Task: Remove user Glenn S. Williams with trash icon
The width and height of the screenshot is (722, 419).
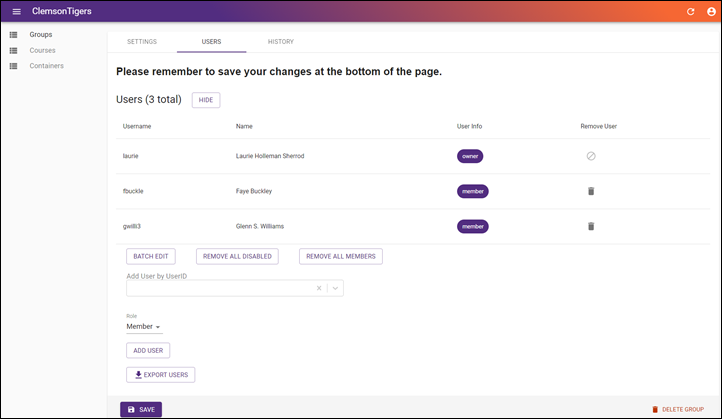Action: click(591, 226)
